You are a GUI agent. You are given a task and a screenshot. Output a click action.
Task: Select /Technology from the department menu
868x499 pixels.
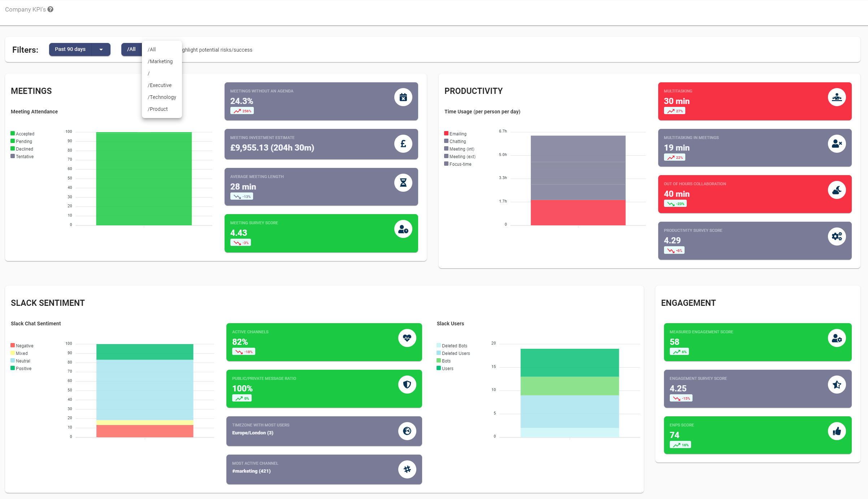tap(162, 97)
